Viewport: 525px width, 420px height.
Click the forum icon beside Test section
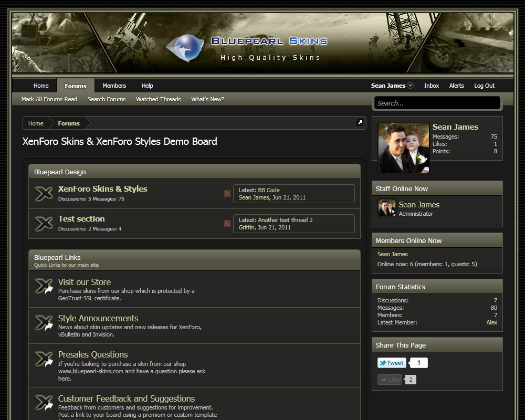click(44, 224)
